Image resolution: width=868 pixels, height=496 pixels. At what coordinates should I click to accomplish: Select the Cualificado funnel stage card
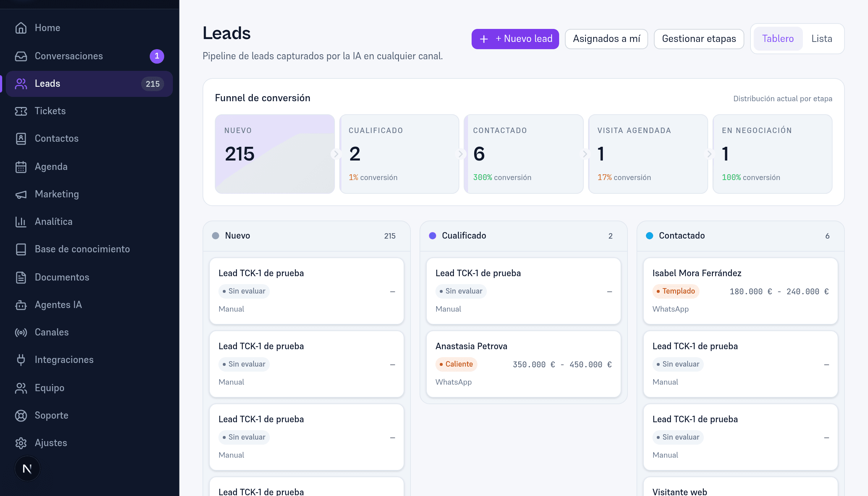[x=399, y=154]
